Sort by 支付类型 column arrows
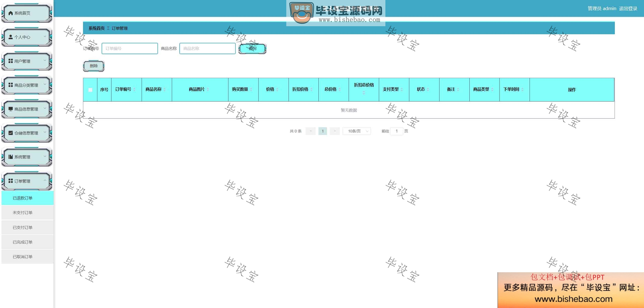The height and width of the screenshot is (308, 644). (402, 89)
